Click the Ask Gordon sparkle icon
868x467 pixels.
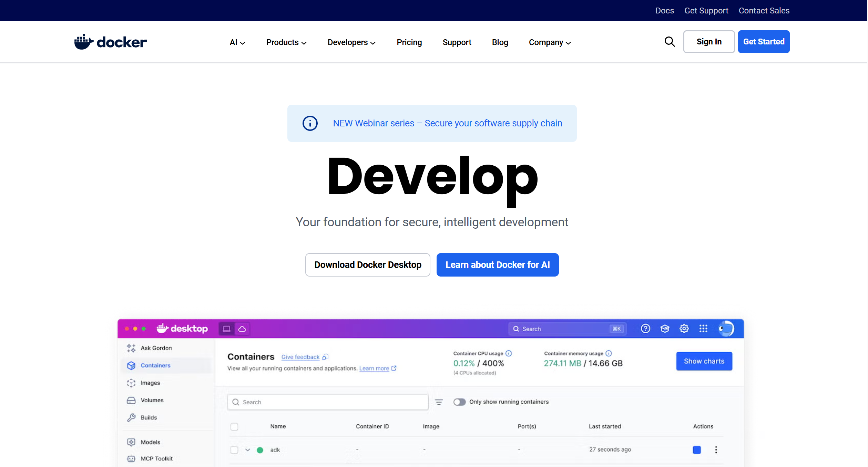tap(131, 348)
